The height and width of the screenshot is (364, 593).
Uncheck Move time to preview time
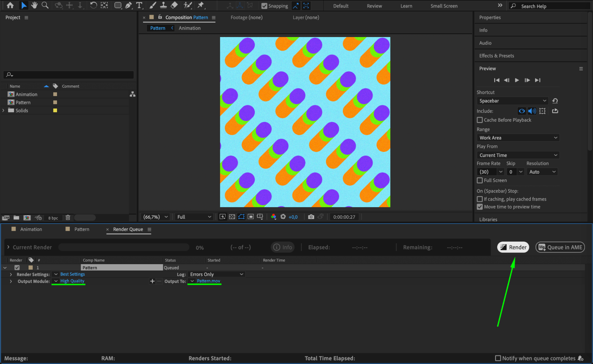tap(480, 207)
